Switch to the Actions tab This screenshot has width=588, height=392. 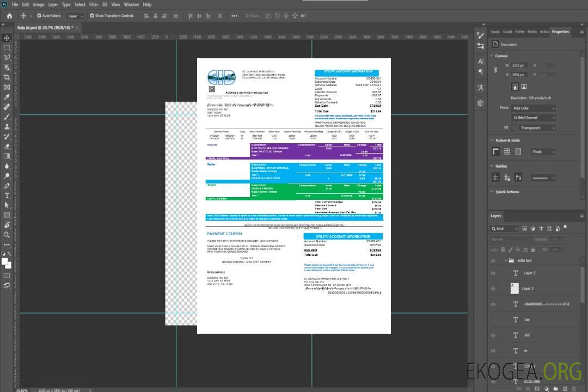click(x=544, y=32)
